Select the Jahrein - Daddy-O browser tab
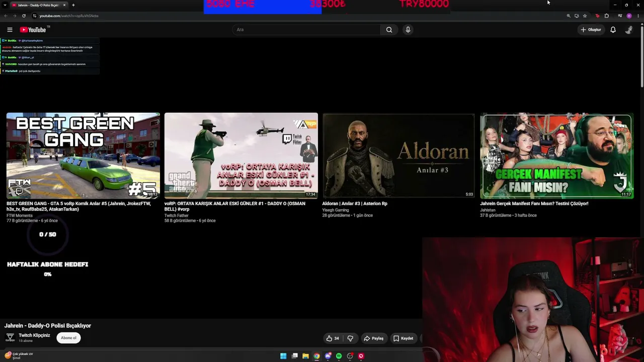Screen dimensions: 644x362 tap(39, 5)
